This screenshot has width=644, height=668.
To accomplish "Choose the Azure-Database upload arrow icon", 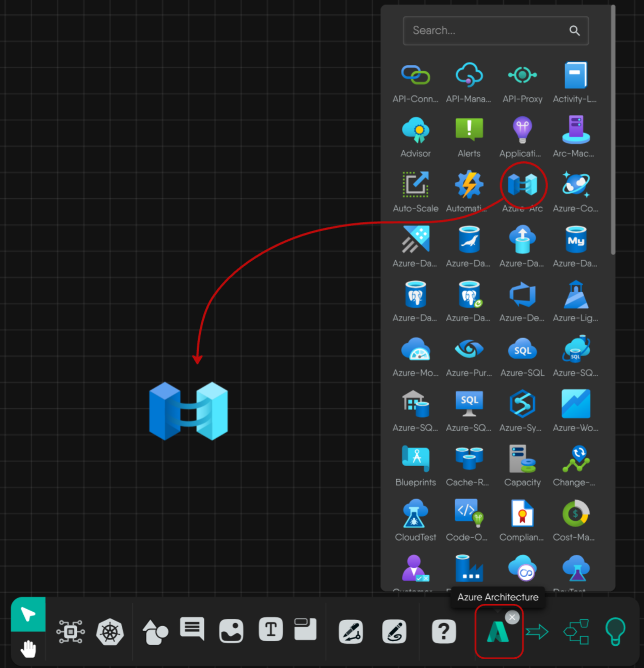I will coord(522,240).
